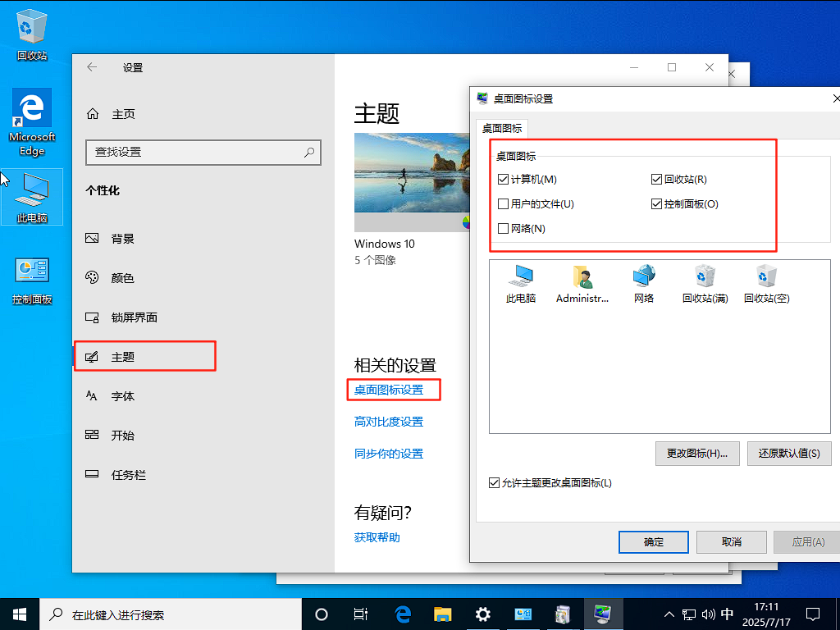Uncheck 允许主题更改桌面图标 option
This screenshot has width=840, height=630.
point(494,483)
